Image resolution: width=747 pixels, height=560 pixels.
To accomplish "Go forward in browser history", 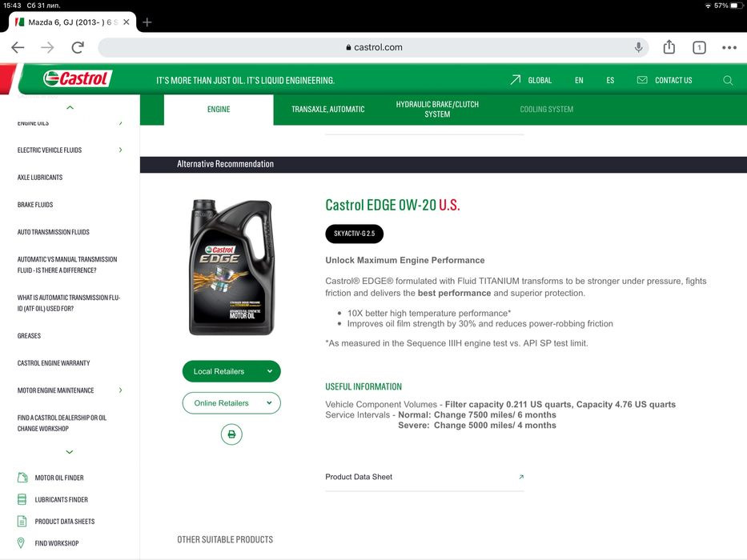I will (47, 47).
